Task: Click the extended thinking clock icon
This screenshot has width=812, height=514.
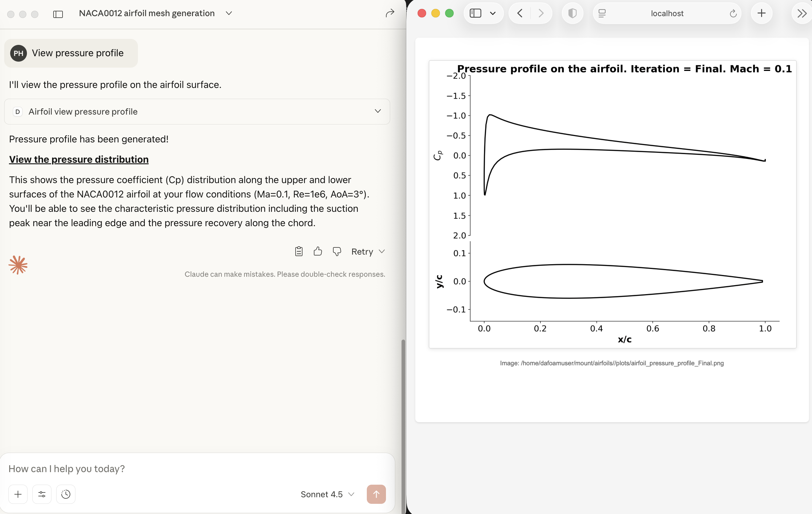Action: click(66, 494)
